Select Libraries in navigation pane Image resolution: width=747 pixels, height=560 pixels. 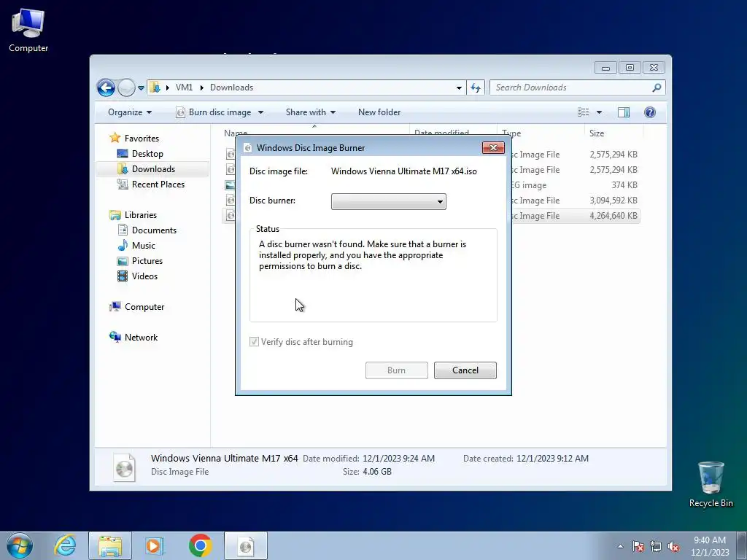point(141,215)
